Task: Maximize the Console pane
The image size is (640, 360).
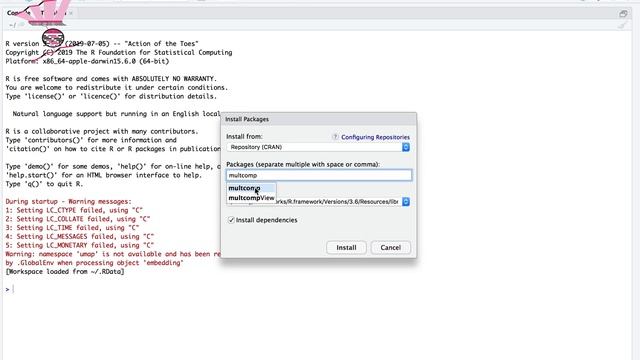Action: click(x=623, y=14)
